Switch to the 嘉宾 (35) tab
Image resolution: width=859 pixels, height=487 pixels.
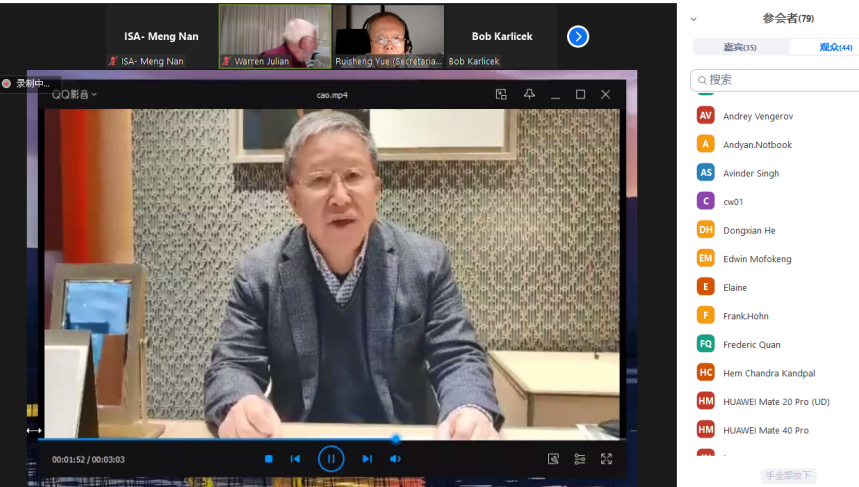pos(740,47)
